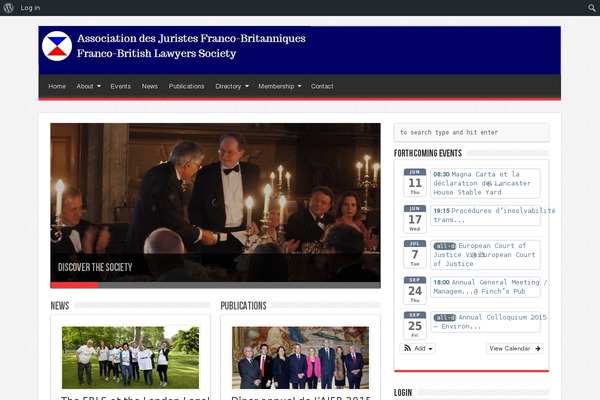Open the WordPress logo menu
The image size is (600, 400).
[8, 8]
